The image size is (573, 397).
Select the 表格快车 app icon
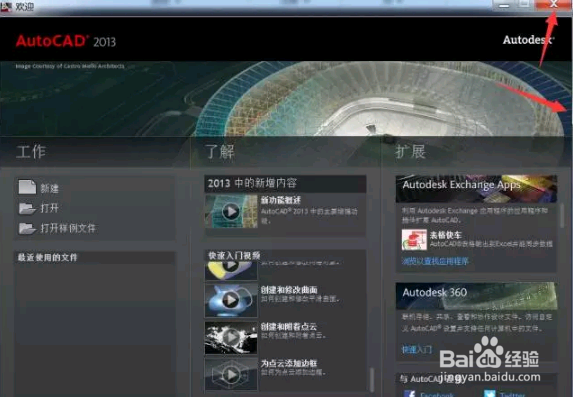pyautogui.click(x=414, y=240)
